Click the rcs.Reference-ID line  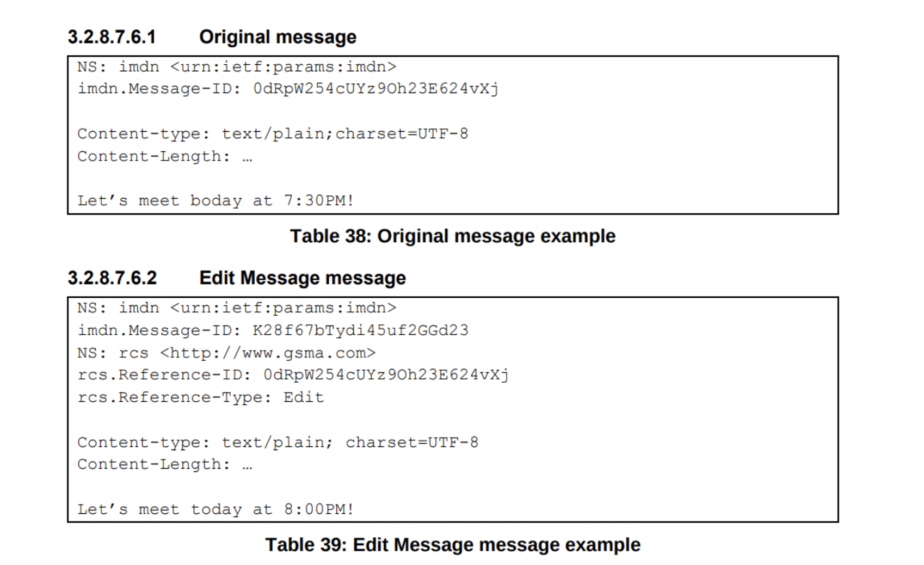[x=293, y=375]
